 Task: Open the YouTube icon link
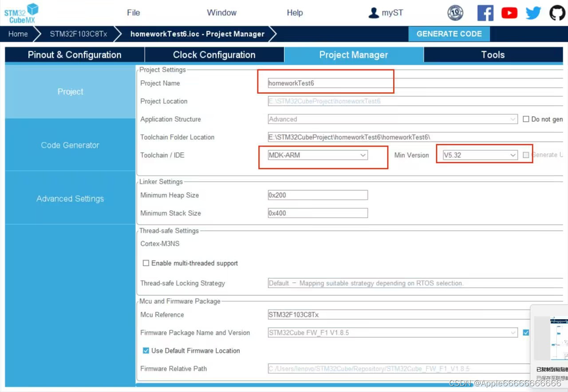509,13
